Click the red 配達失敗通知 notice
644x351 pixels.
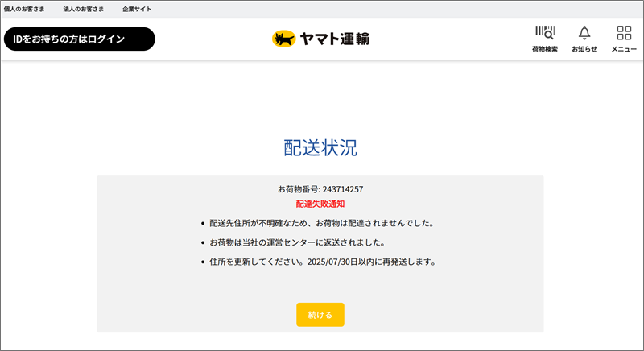click(x=320, y=204)
